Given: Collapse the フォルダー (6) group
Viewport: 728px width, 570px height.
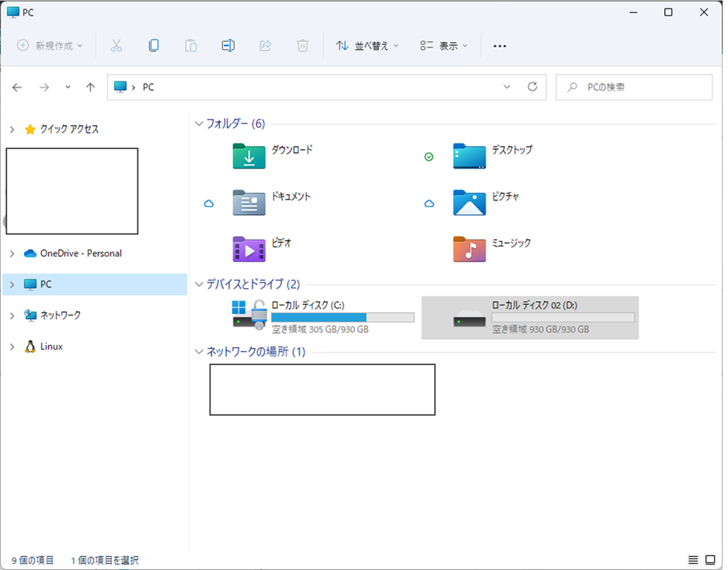Looking at the screenshot, I should coord(199,123).
